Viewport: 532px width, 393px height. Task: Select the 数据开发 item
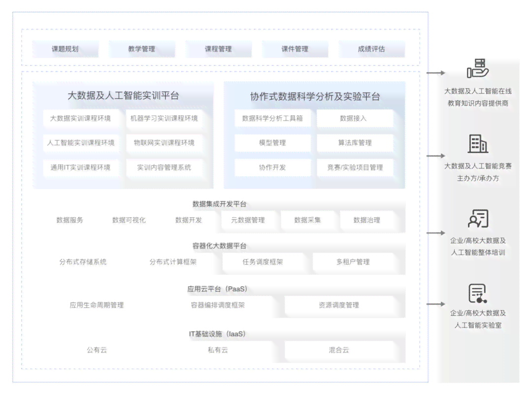189,220
